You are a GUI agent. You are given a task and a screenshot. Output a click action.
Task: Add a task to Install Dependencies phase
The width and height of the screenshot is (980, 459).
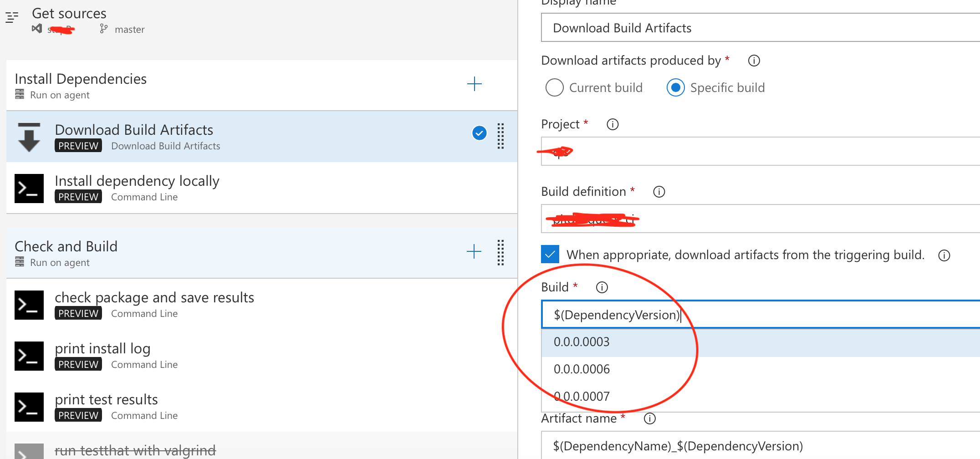475,84
